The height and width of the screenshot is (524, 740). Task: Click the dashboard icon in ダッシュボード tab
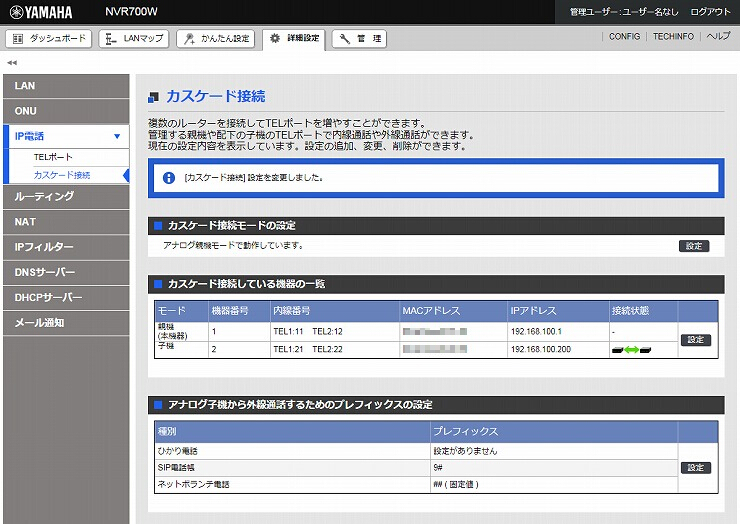pyautogui.click(x=18, y=39)
